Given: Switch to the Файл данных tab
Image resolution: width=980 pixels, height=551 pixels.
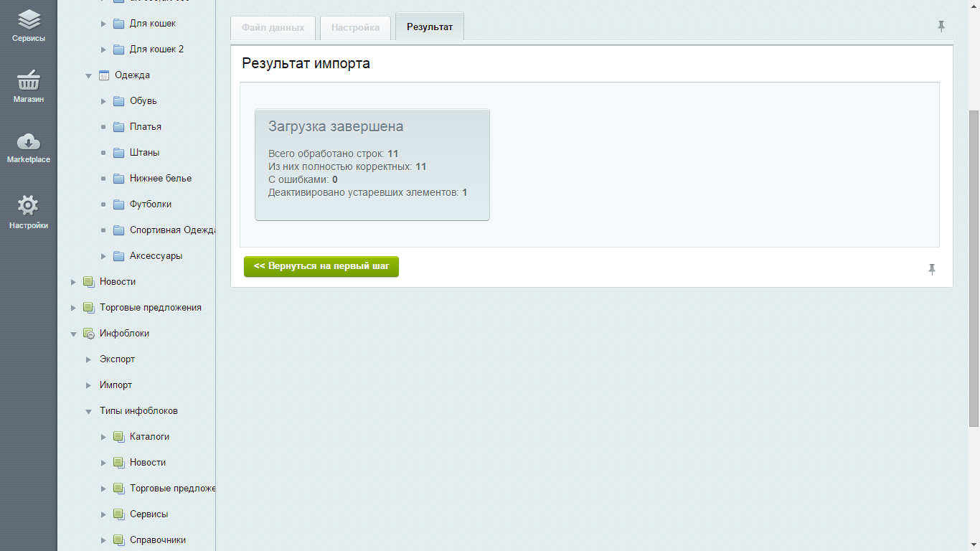Looking at the screenshot, I should click(x=273, y=28).
